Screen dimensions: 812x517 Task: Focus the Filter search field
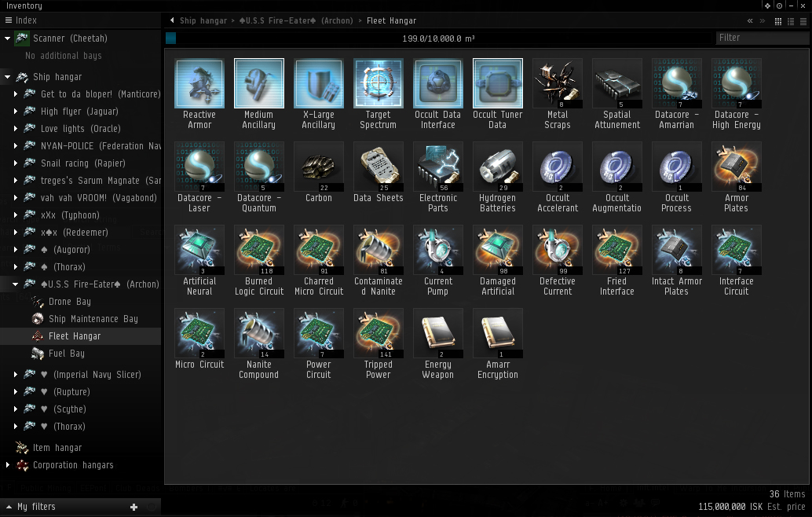[x=761, y=38]
